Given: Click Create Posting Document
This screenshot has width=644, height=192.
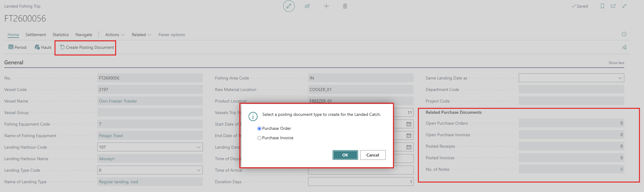Looking at the screenshot, I should click(87, 47).
